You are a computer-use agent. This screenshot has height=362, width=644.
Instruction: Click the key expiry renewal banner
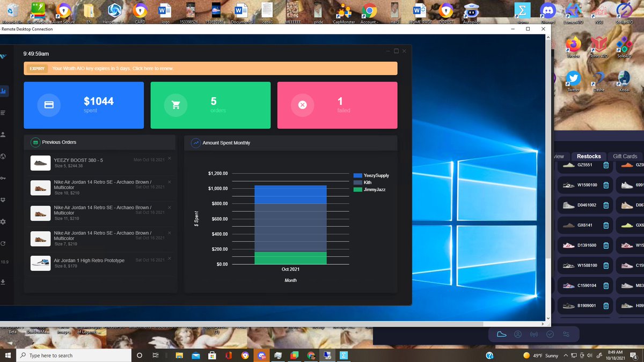(210, 69)
